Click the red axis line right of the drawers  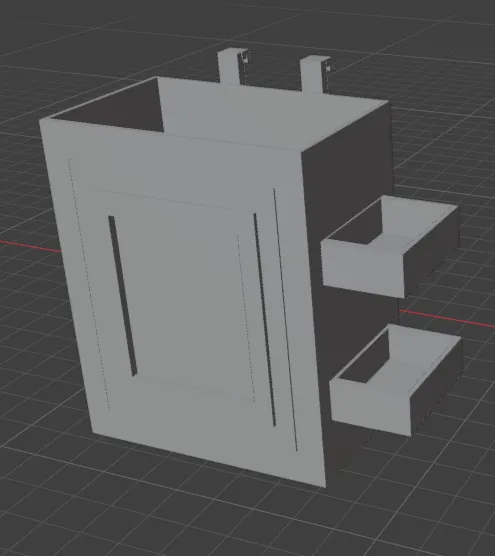tap(447, 318)
